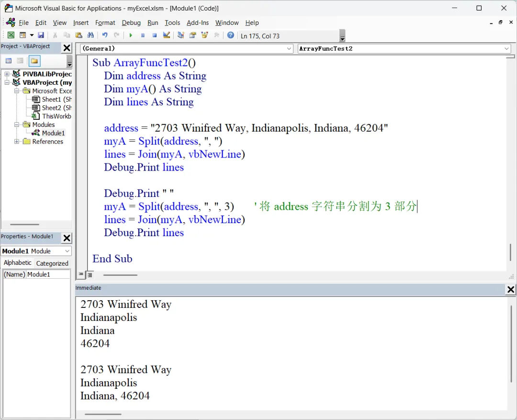Click the View Object icon in Project pane
Screen dimensions: 517x420
(20, 61)
